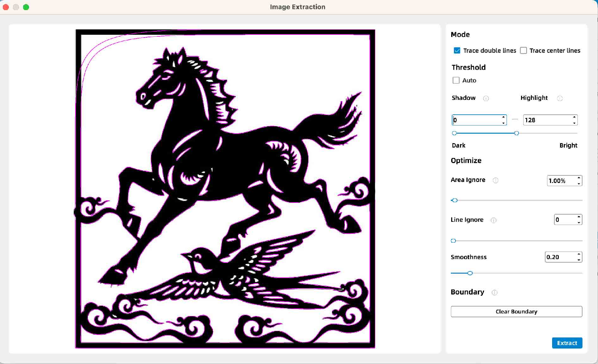Uncheck Trace double lines
Image resolution: width=598 pixels, height=364 pixels.
[457, 51]
